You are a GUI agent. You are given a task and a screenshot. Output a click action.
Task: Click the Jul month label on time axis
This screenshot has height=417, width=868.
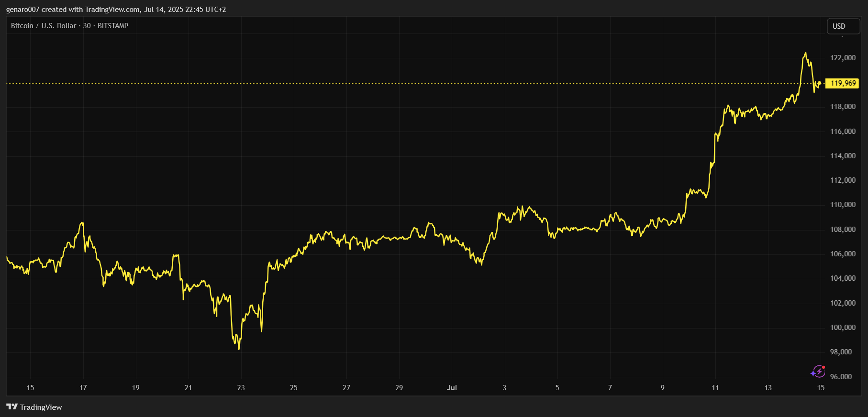tap(452, 388)
